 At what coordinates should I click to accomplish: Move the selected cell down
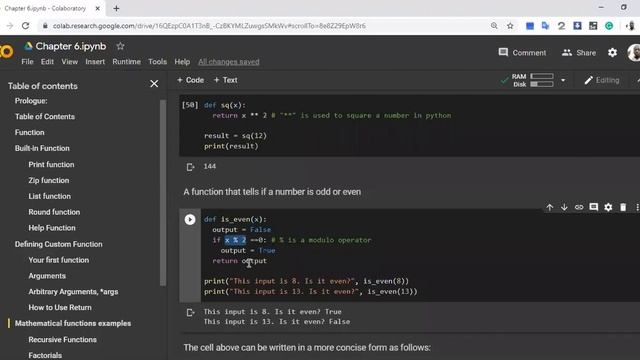(564, 207)
